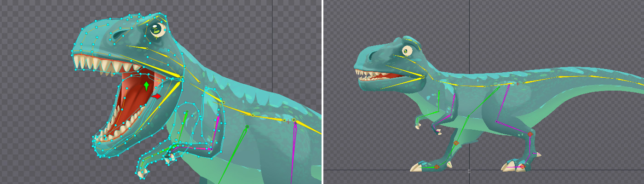Click the red crosshair marker on close-up neck bone
The width and height of the screenshot is (644, 184).
288,122
